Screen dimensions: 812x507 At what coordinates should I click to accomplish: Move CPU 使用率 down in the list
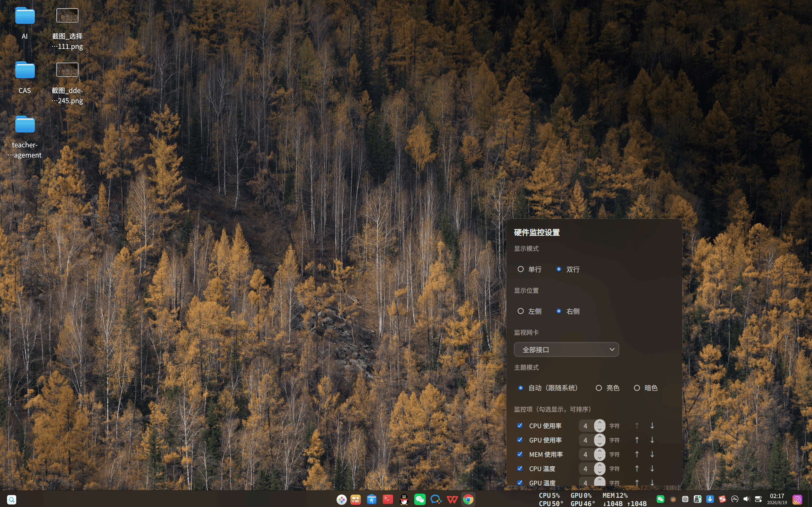652,426
